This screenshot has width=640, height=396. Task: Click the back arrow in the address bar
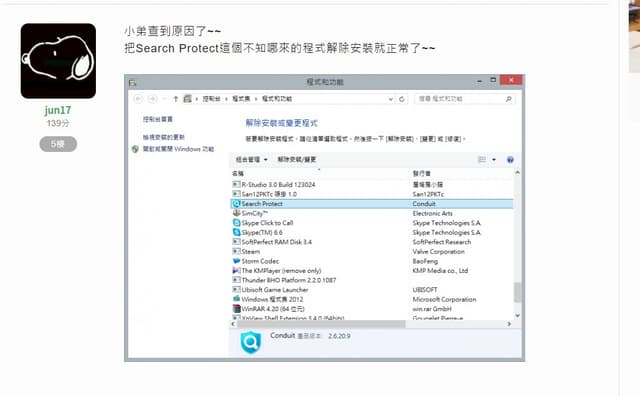(138, 99)
